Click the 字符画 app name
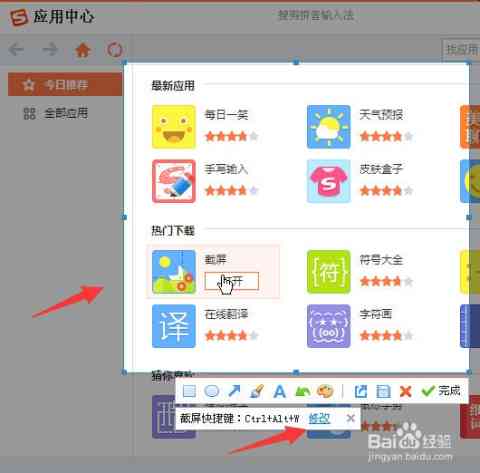The width and height of the screenshot is (480, 473). click(x=376, y=314)
